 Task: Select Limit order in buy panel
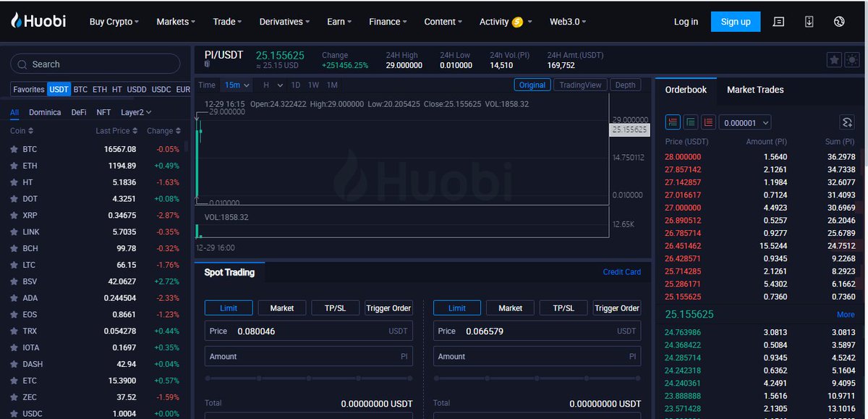[x=229, y=308]
